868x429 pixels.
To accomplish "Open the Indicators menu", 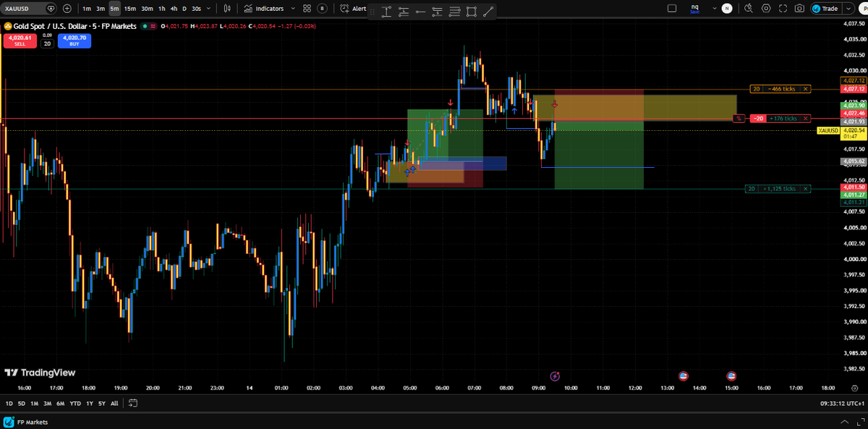I will pyautogui.click(x=264, y=9).
